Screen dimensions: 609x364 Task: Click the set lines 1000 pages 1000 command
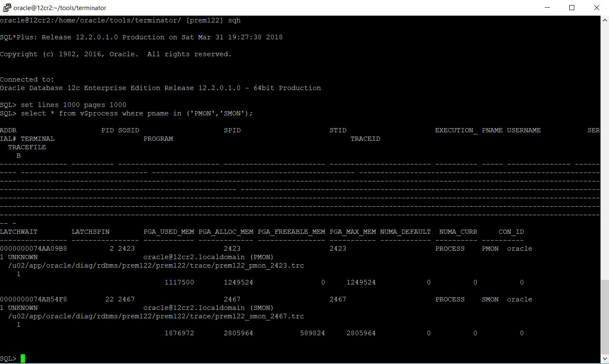coord(73,105)
